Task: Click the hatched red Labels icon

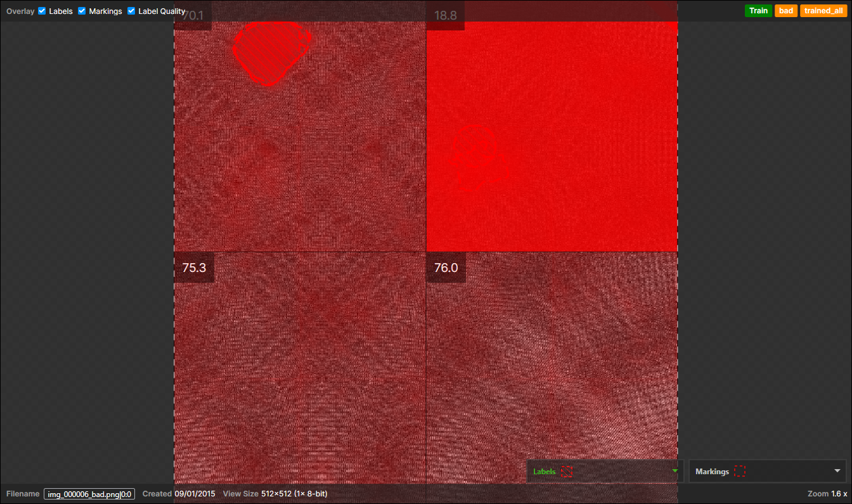Action: [x=567, y=472]
